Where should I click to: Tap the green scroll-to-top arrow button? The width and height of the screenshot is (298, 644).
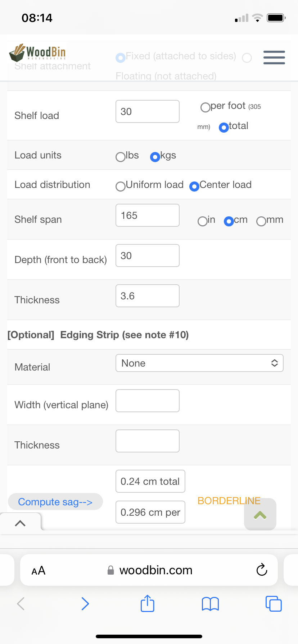click(260, 514)
